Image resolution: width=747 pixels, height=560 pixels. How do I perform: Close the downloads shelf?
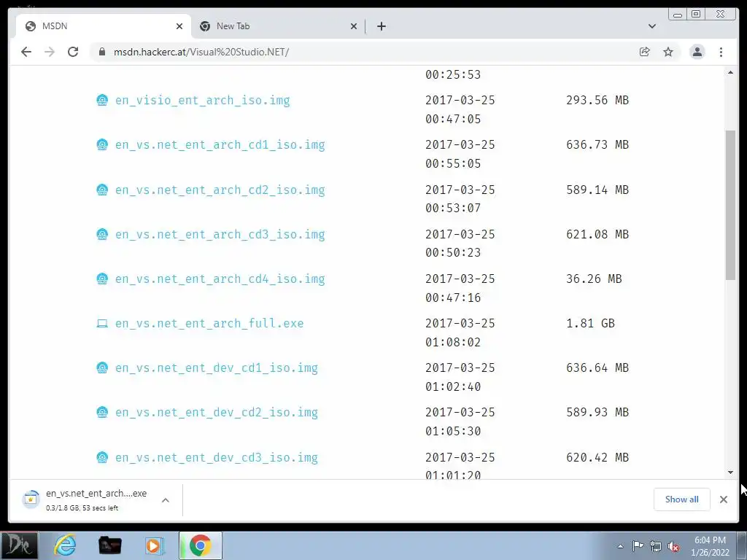724,499
